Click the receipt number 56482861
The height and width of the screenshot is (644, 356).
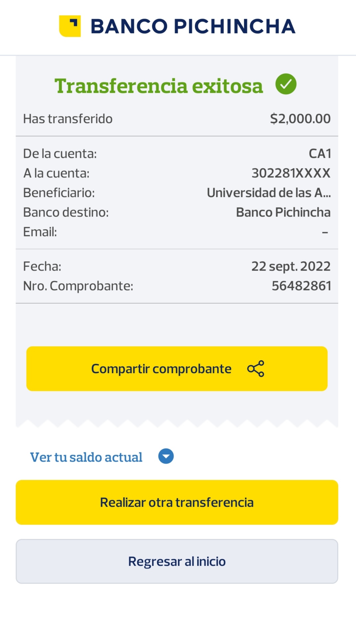[301, 286]
